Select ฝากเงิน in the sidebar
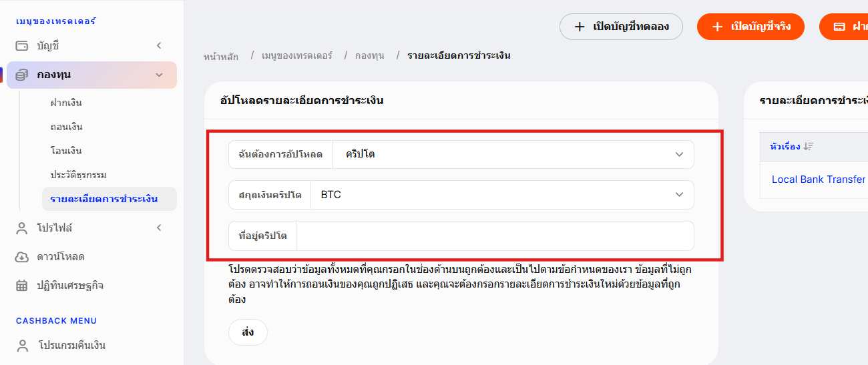 [x=66, y=103]
